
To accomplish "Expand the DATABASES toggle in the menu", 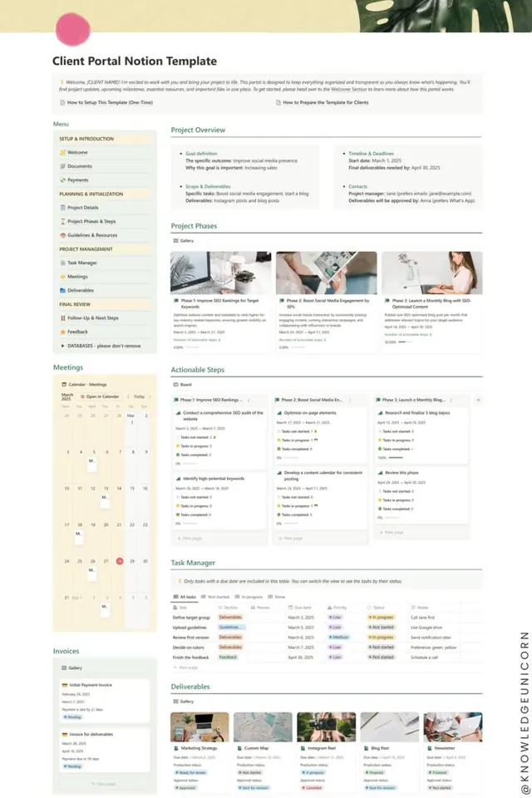I will point(62,346).
